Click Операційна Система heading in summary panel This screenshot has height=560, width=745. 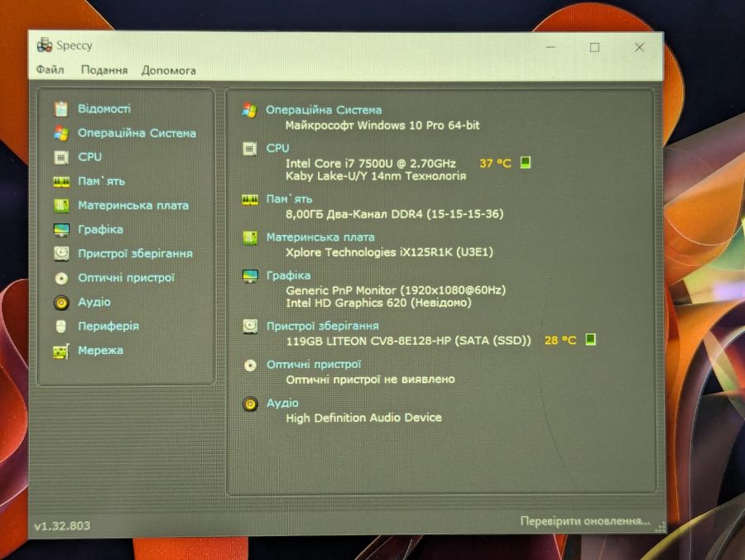click(x=324, y=110)
